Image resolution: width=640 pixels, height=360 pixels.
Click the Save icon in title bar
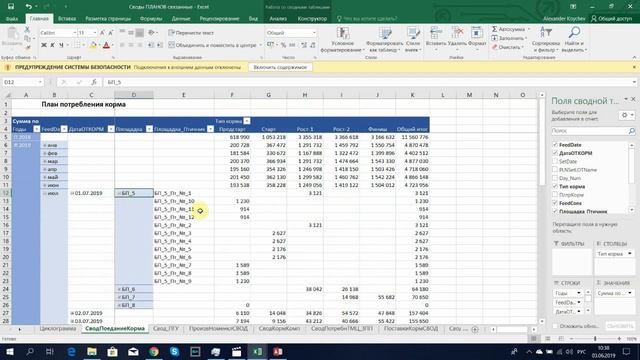[11, 6]
